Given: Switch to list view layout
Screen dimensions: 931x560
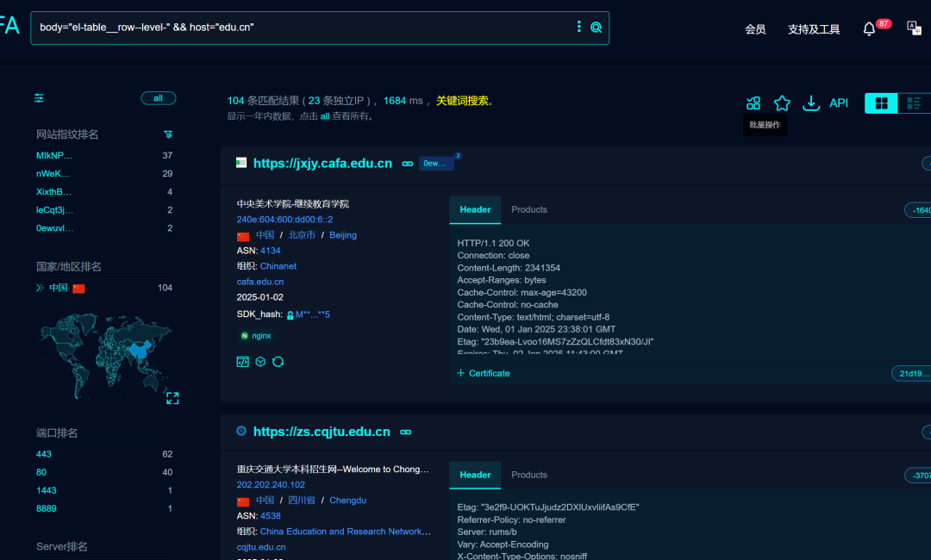Looking at the screenshot, I should pyautogui.click(x=914, y=103).
